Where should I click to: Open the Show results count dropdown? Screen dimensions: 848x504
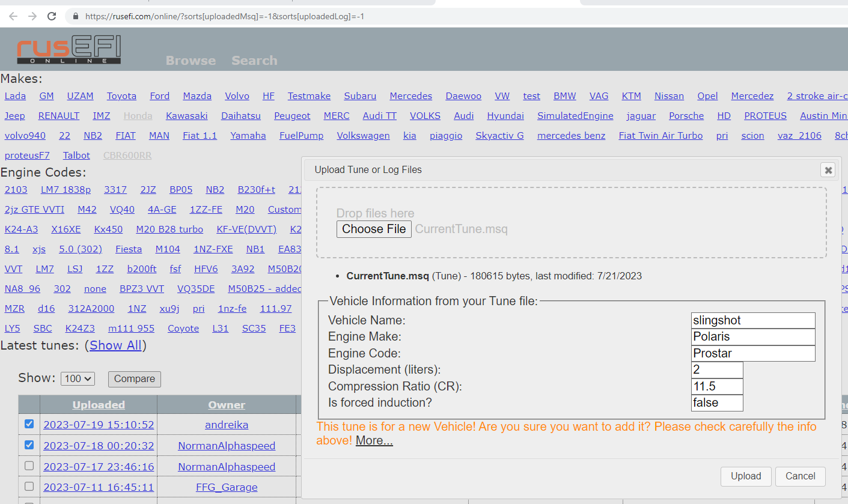click(77, 378)
